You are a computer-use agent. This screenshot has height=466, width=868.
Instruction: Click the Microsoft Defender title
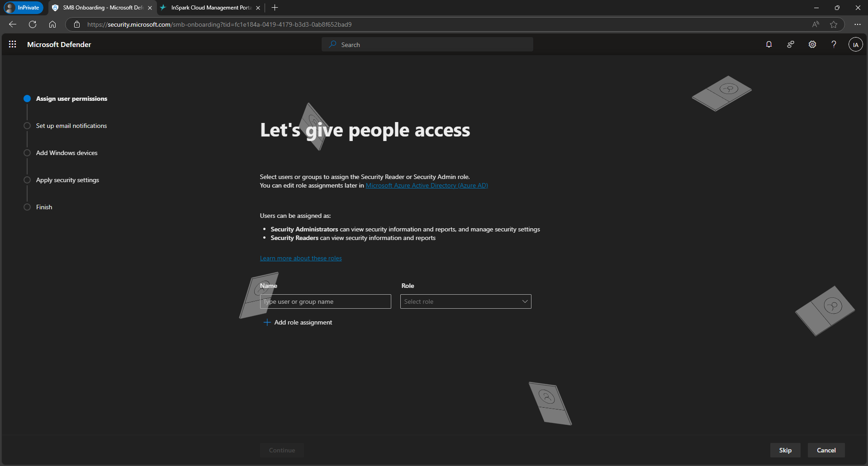[59, 44]
